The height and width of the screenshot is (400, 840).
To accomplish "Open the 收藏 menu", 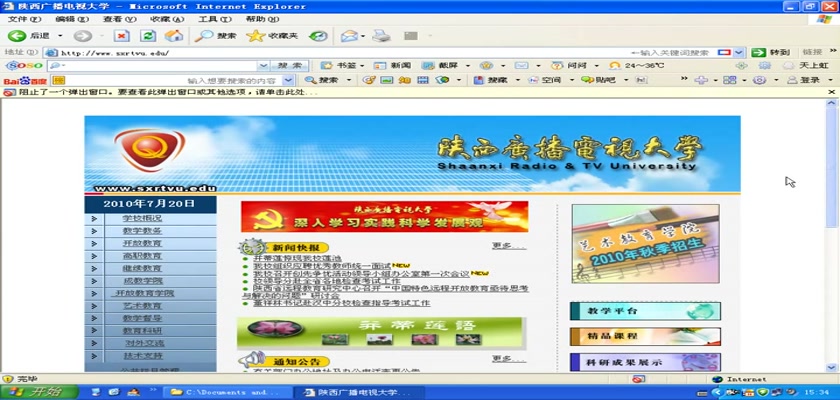I will pyautogui.click(x=167, y=19).
